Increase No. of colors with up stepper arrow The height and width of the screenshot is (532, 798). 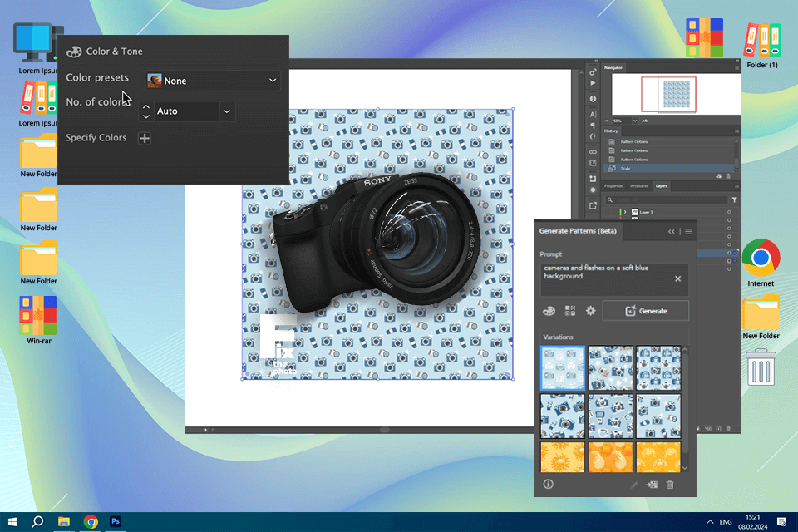point(146,107)
